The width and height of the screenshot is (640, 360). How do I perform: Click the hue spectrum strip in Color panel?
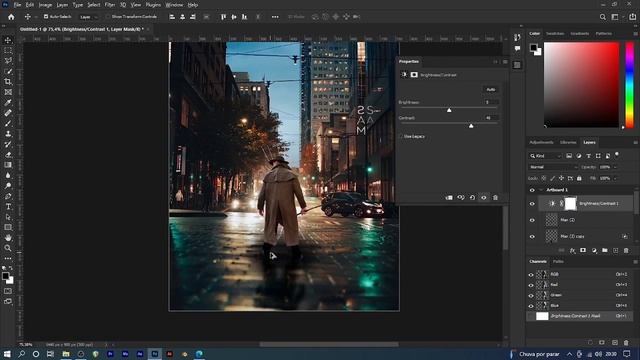(630, 85)
